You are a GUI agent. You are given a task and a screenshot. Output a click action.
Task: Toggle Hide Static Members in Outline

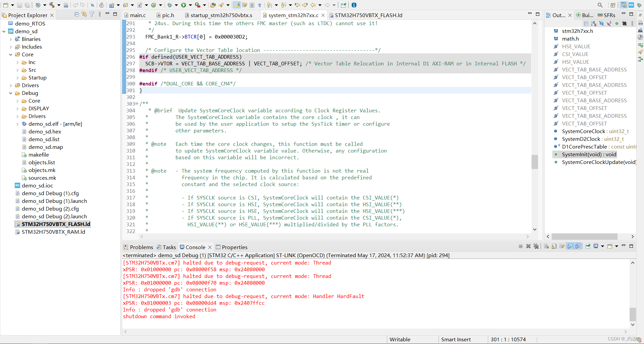click(x=608, y=23)
